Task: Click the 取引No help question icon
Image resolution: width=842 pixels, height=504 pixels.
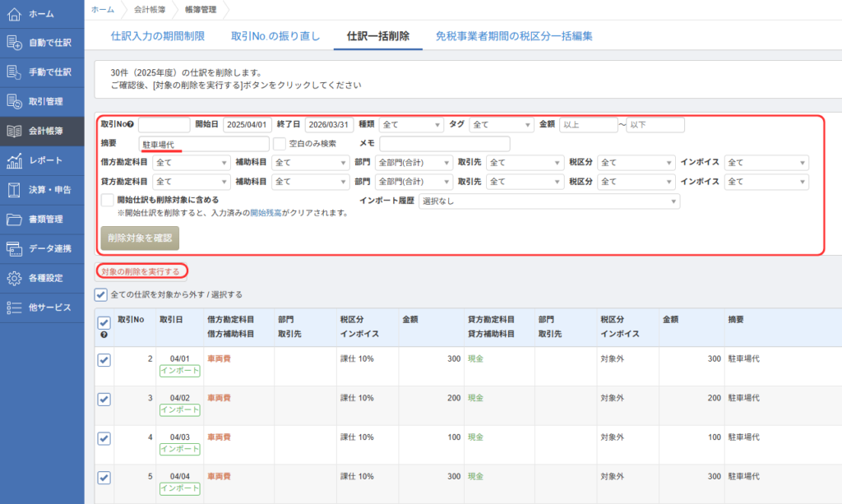Action: (x=131, y=125)
